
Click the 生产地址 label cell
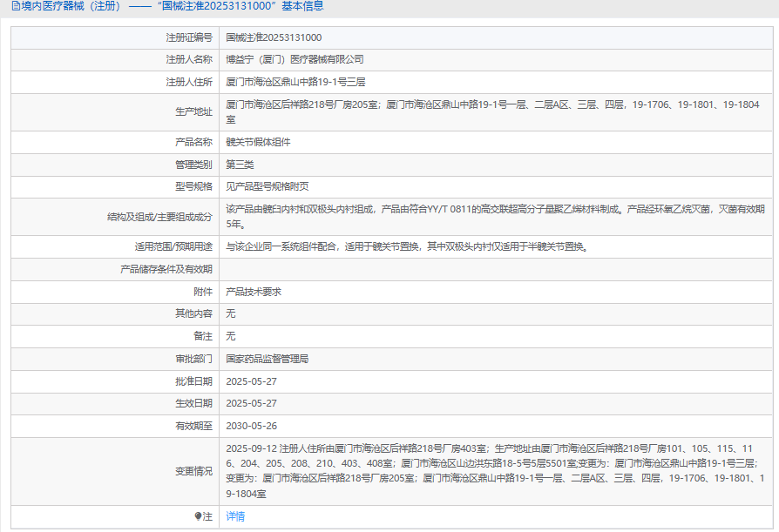pyautogui.click(x=115, y=112)
